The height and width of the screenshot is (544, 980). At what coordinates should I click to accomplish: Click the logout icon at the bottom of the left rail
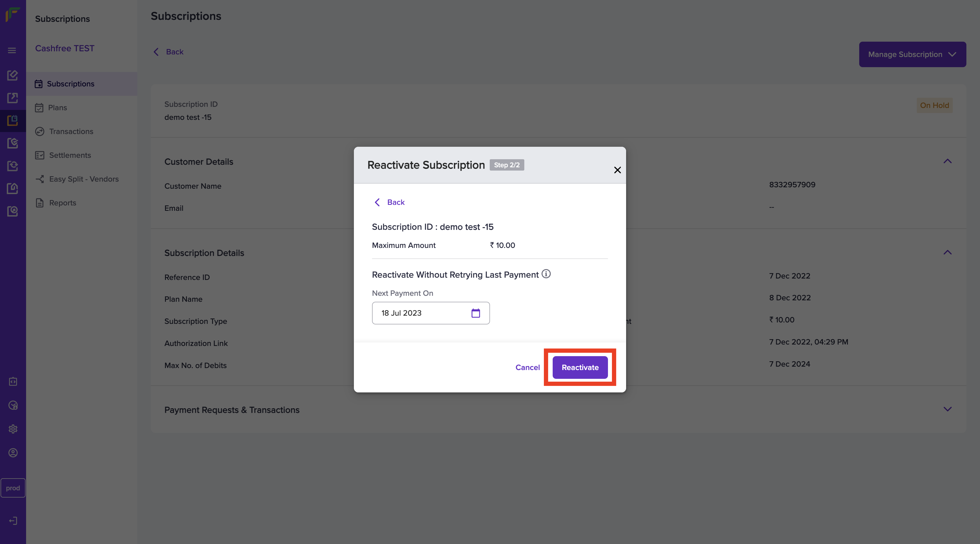point(13,520)
